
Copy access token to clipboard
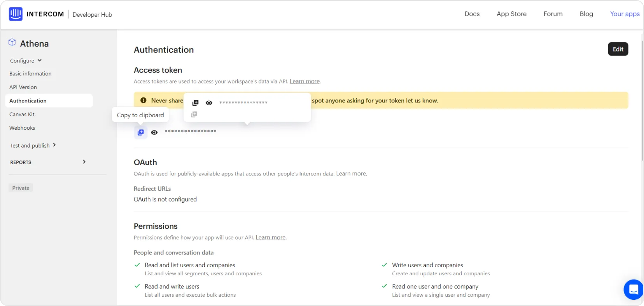click(141, 132)
